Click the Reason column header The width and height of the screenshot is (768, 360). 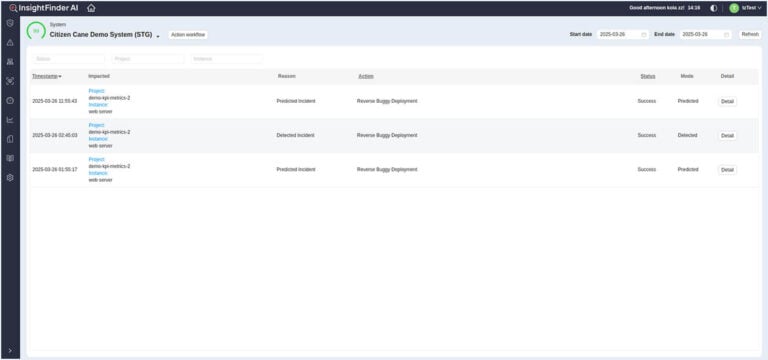point(287,76)
